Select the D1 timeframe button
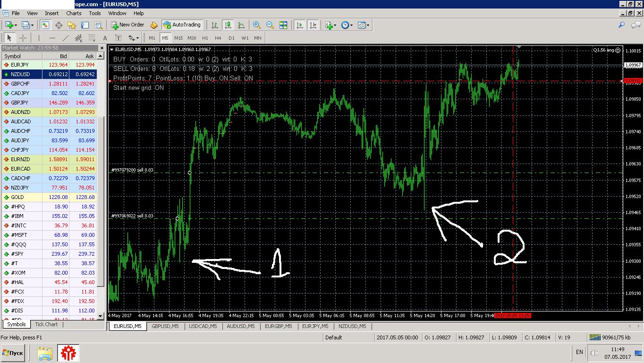The image size is (644, 363). click(x=231, y=38)
